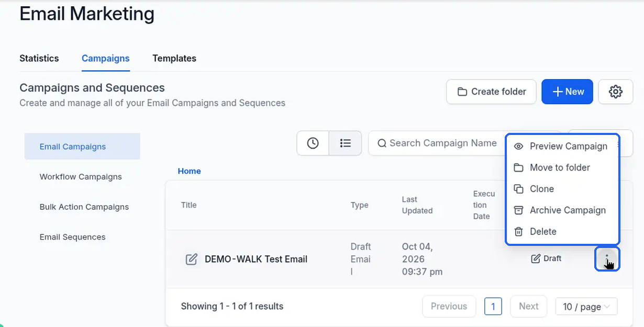Open the 10 / page dropdown
The image size is (644, 327).
point(586,307)
